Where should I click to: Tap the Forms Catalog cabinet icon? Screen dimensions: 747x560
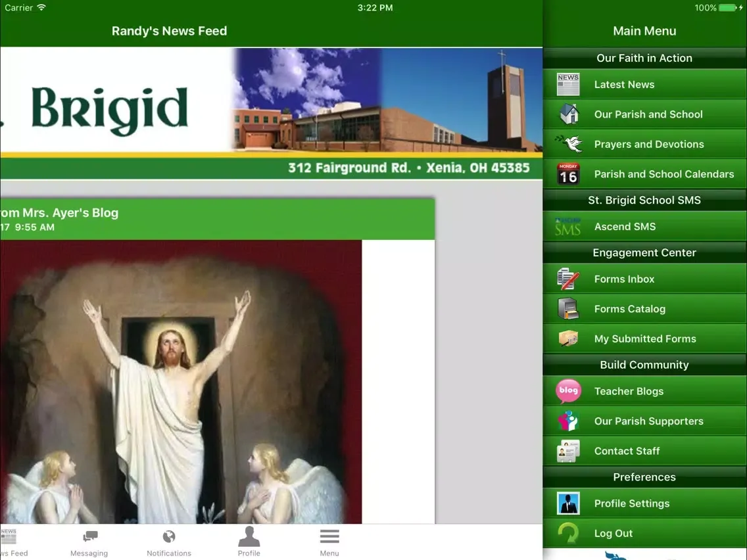568,308
